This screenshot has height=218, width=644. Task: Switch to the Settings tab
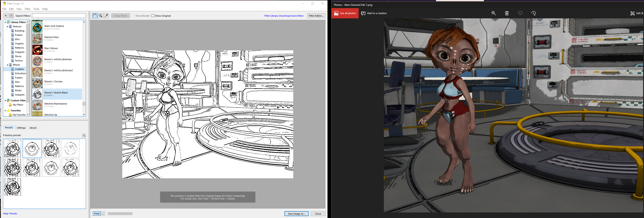(x=21, y=128)
